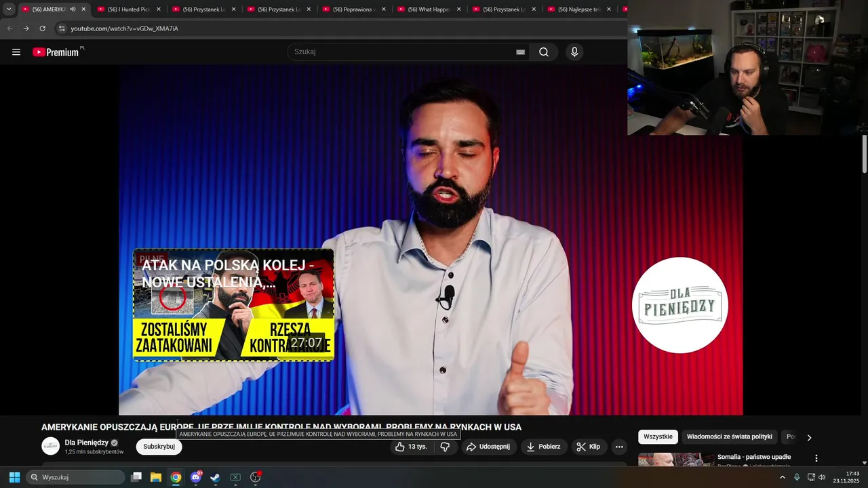This screenshot has width=868, height=488.
Task: Select the Wszystkie filter chip
Action: (658, 437)
